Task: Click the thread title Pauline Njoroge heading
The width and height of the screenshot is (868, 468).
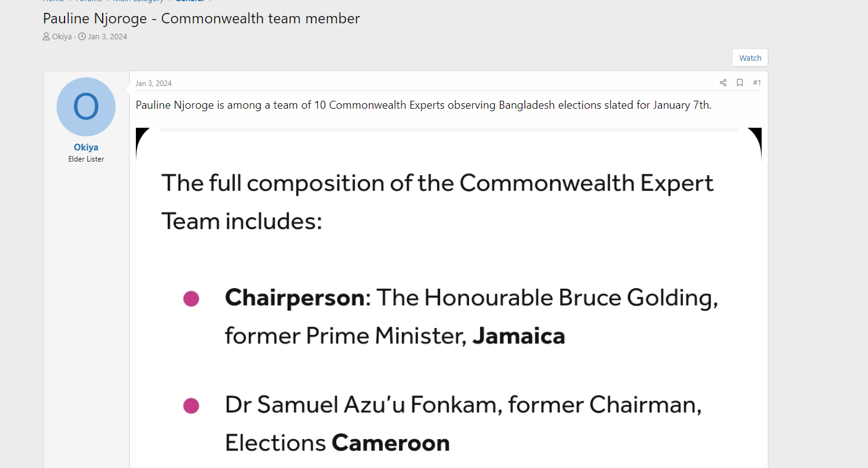Action: coord(201,18)
